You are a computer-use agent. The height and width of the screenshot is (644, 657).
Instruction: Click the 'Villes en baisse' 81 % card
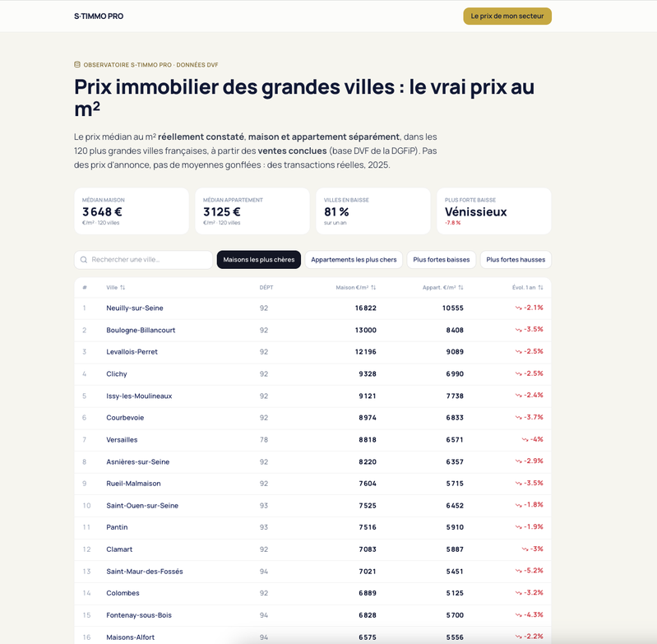click(373, 211)
